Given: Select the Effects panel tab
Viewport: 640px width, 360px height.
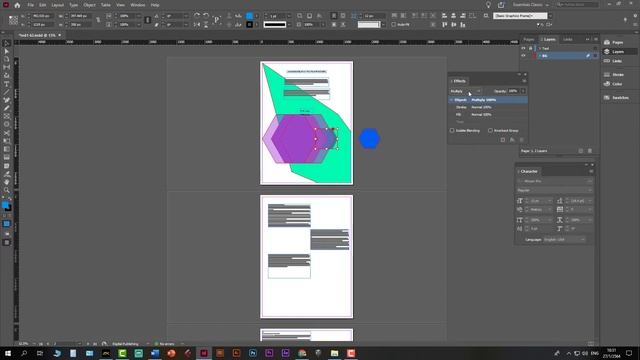Looking at the screenshot, I should tap(459, 81).
